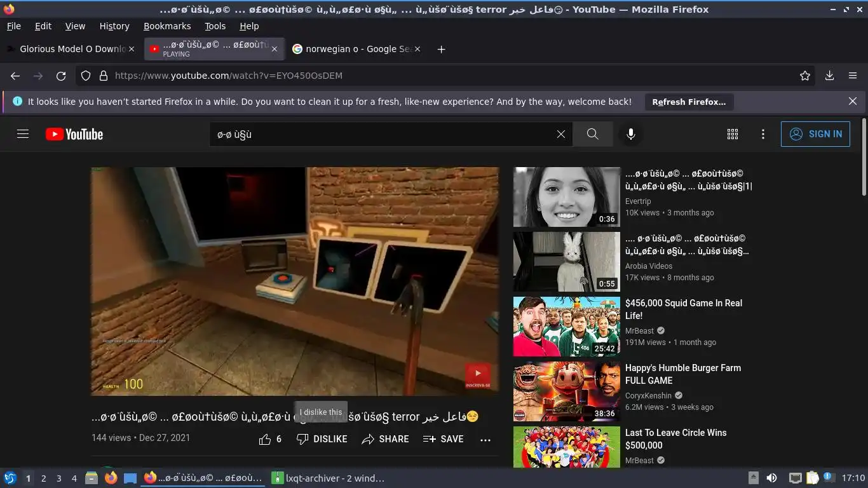Open the Tools menu
The image size is (868, 488).
215,26
